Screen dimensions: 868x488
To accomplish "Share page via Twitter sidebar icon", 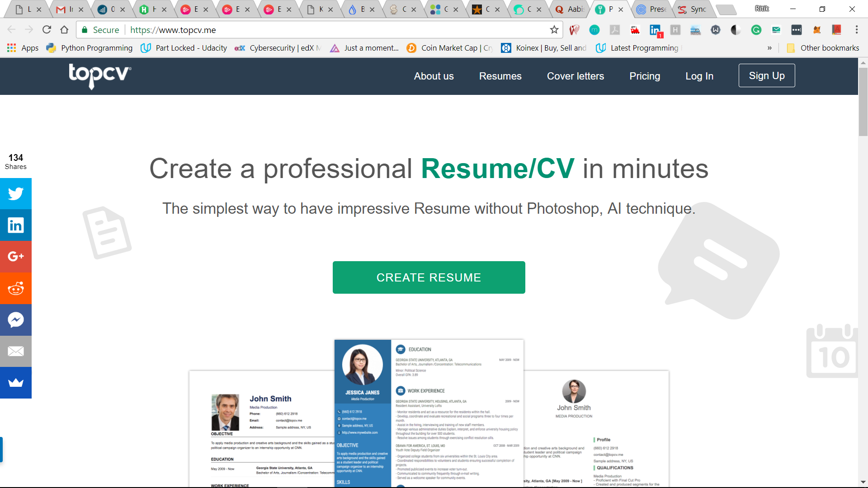I will point(16,194).
